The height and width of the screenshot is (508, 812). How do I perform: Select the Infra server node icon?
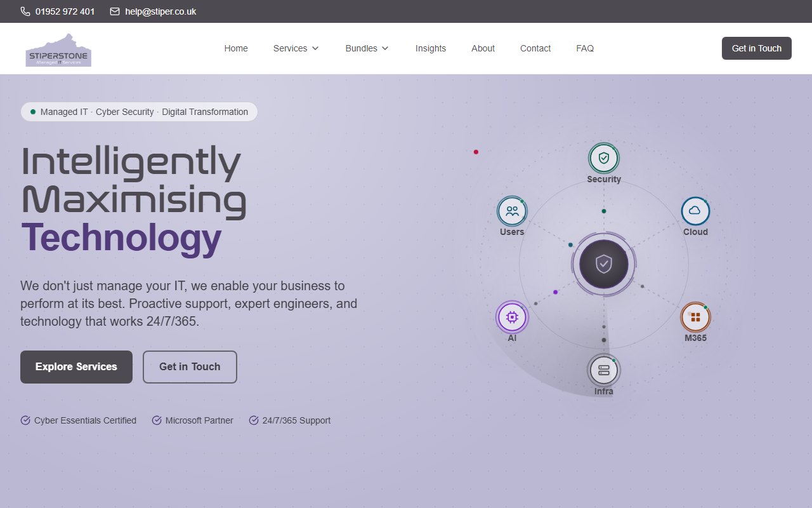[x=604, y=370]
